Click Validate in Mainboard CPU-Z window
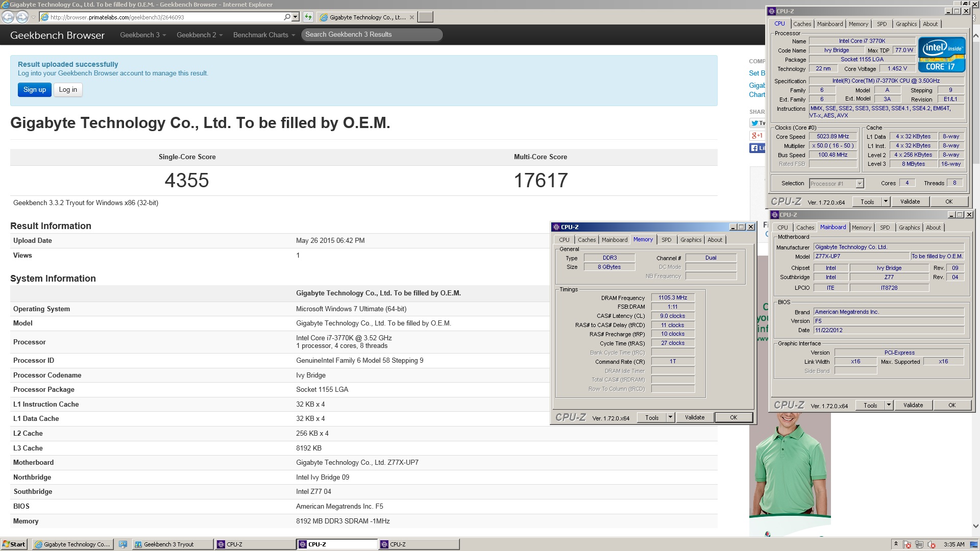This screenshot has height=551, width=980. pyautogui.click(x=913, y=405)
